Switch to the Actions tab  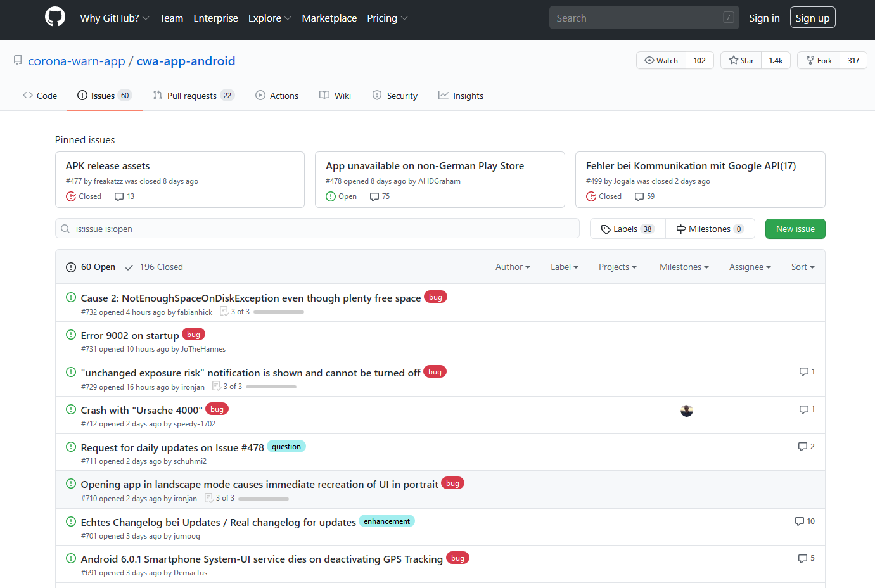pyautogui.click(x=277, y=96)
